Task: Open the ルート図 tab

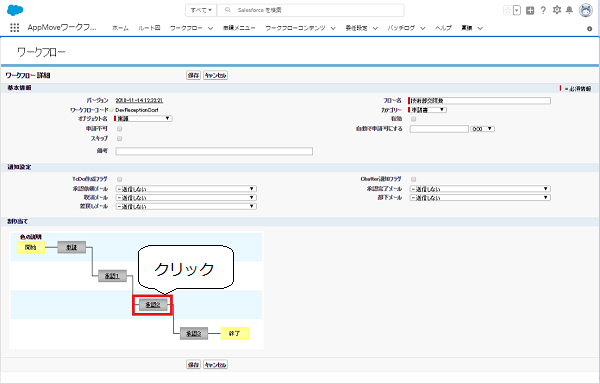Action: [149, 28]
